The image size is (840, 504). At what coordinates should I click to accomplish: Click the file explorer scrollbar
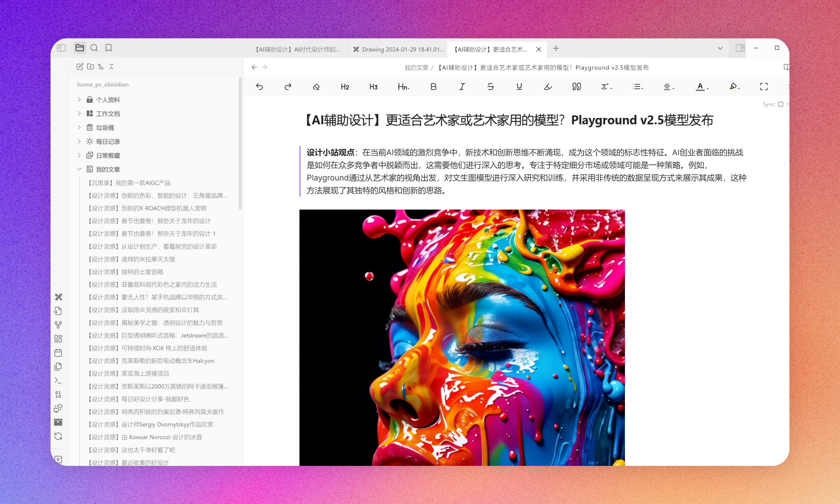[x=240, y=143]
